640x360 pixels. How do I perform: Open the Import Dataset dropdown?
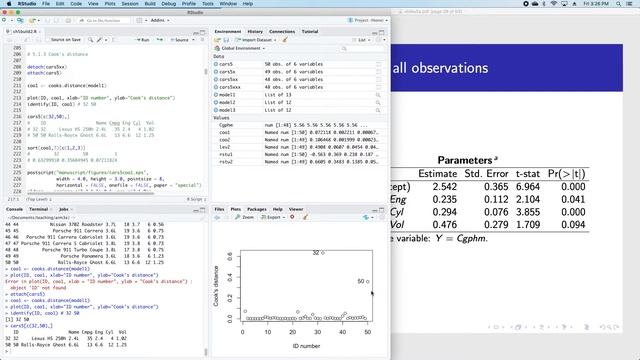tap(256, 40)
